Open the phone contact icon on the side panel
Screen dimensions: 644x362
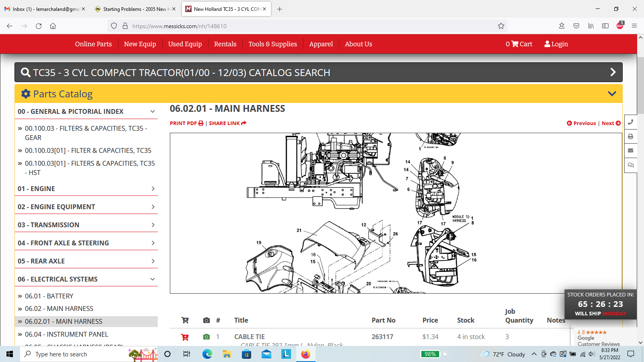click(x=631, y=122)
